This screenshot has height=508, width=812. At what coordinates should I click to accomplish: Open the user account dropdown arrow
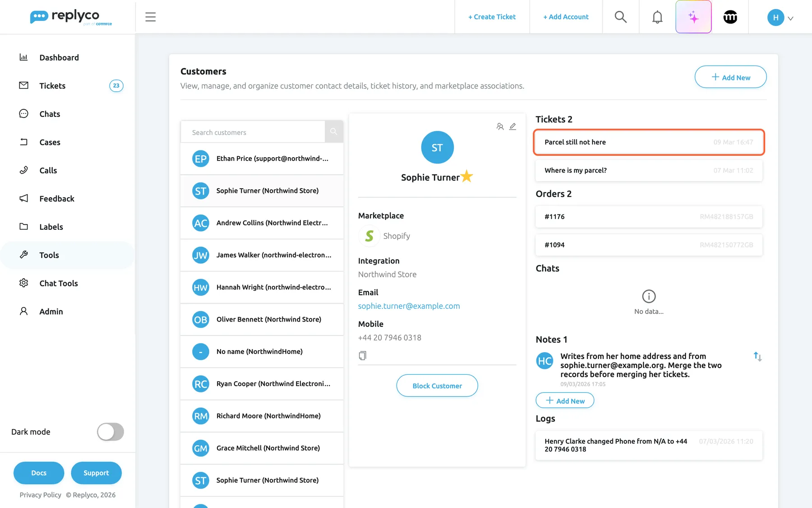coord(790,18)
